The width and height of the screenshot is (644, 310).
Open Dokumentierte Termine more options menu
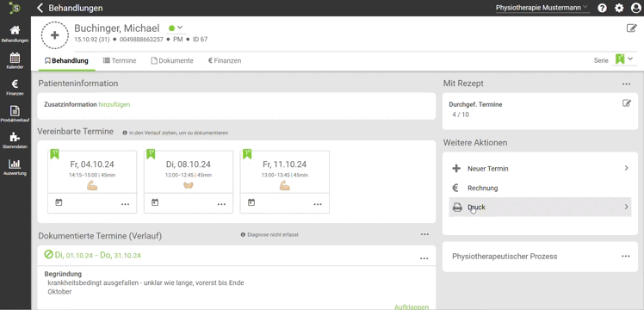click(424, 234)
